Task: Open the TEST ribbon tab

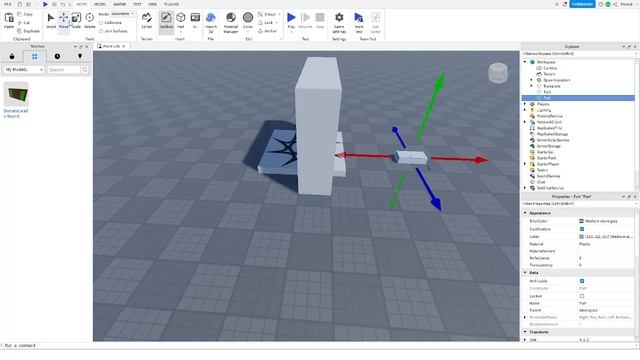Action: coord(137,4)
